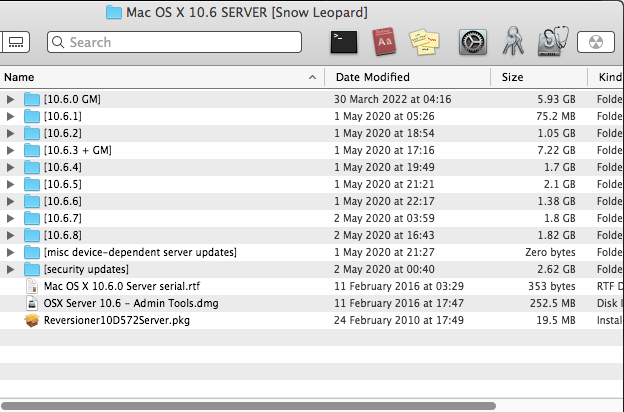Select the [10.6.0 GM] folder icon
Screen dimensions: 624x412
point(32,99)
